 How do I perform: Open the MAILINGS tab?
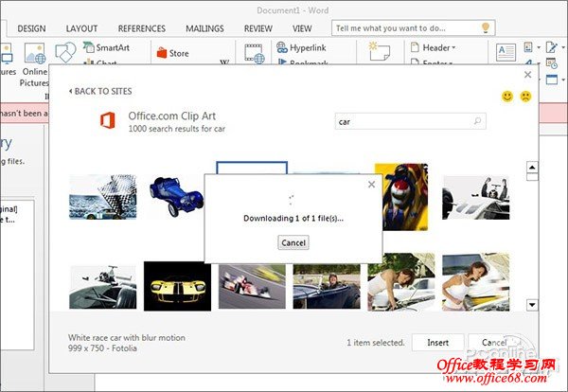[x=204, y=28]
